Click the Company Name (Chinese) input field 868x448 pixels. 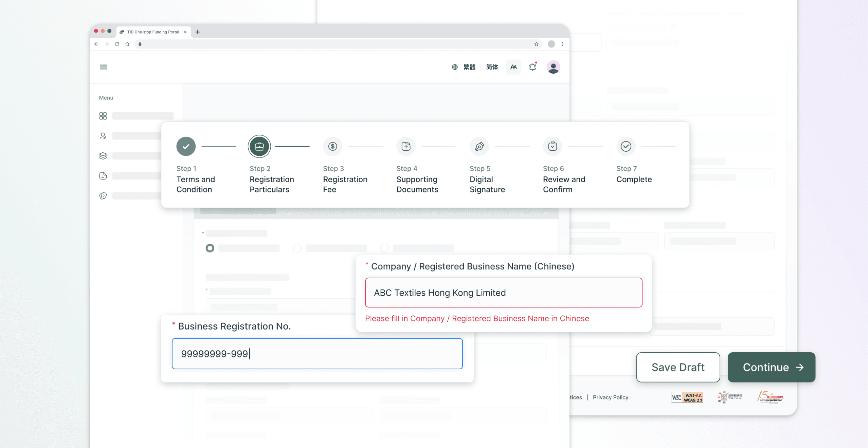click(503, 292)
